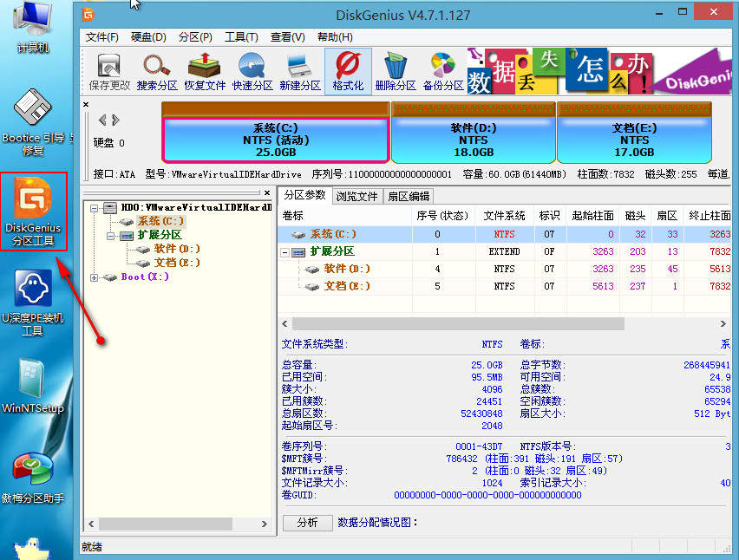Open 傲梅分区助手 desktop icon

32,478
